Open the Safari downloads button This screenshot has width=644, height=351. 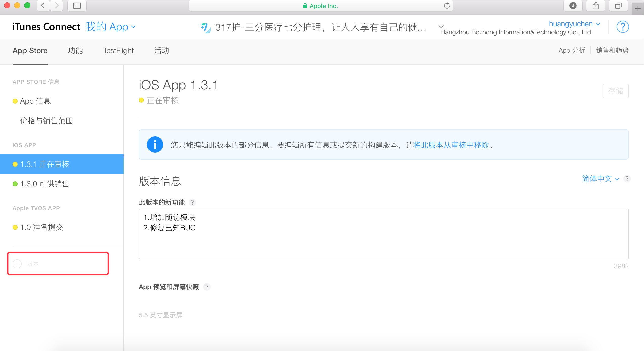[x=573, y=6]
